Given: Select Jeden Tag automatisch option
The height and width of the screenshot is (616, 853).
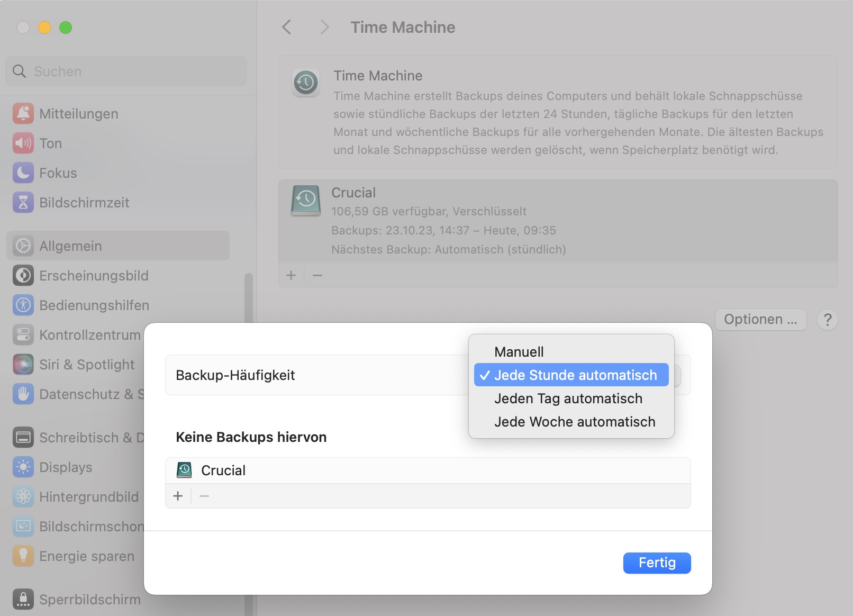Looking at the screenshot, I should 568,398.
